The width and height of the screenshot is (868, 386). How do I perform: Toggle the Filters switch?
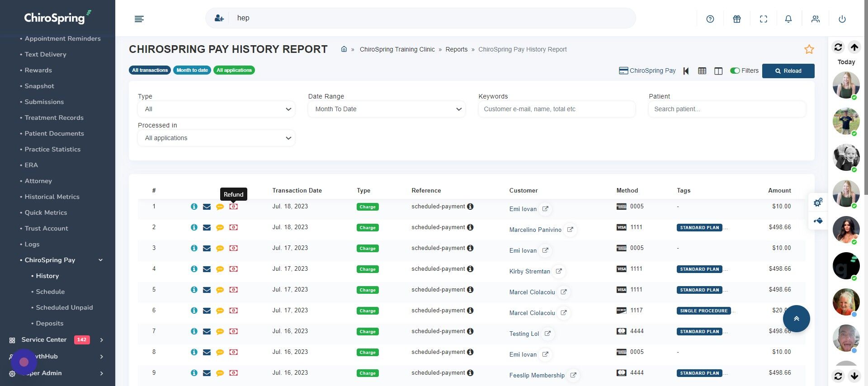735,71
